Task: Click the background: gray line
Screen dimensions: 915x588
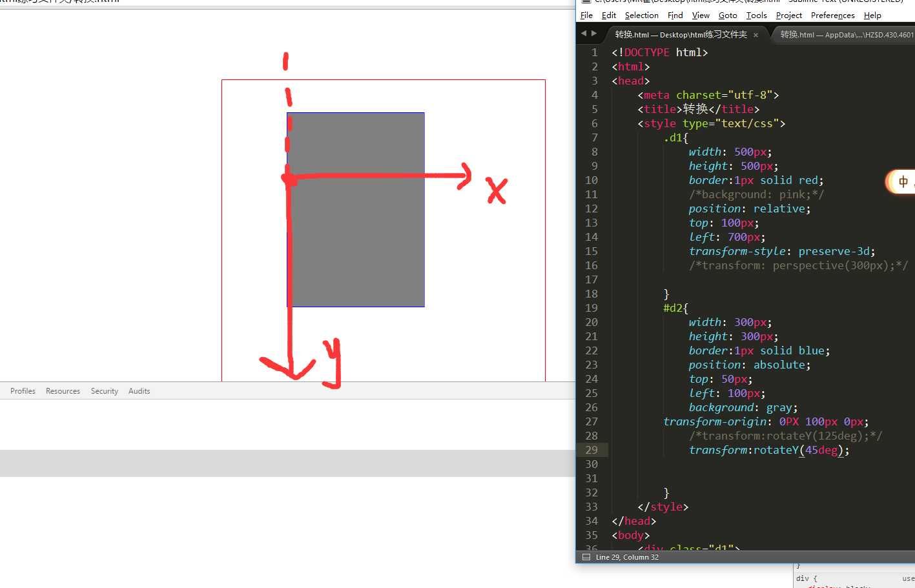Action: pos(743,407)
